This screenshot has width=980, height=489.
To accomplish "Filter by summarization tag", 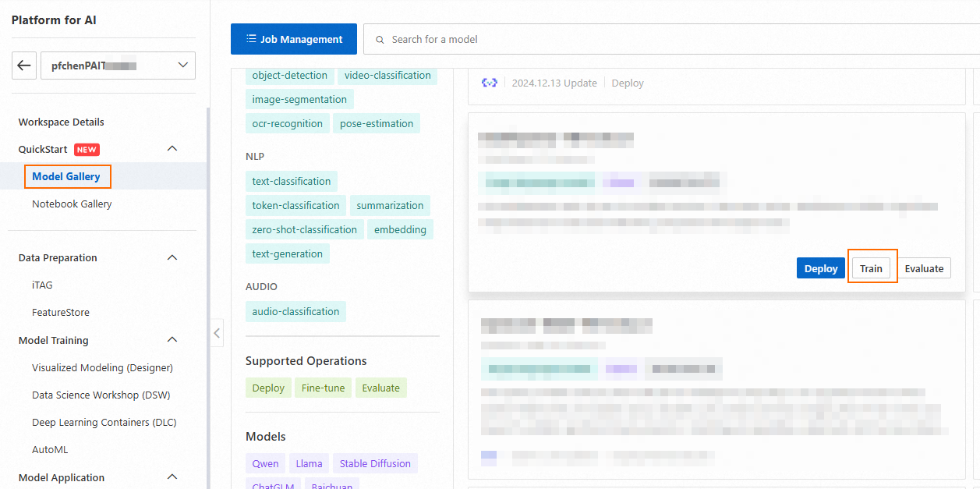I will 390,205.
